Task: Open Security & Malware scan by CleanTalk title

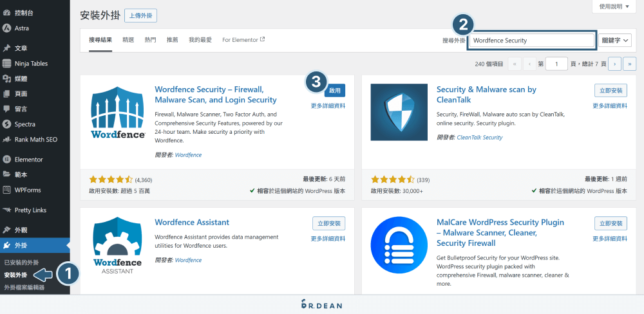Action: click(486, 95)
